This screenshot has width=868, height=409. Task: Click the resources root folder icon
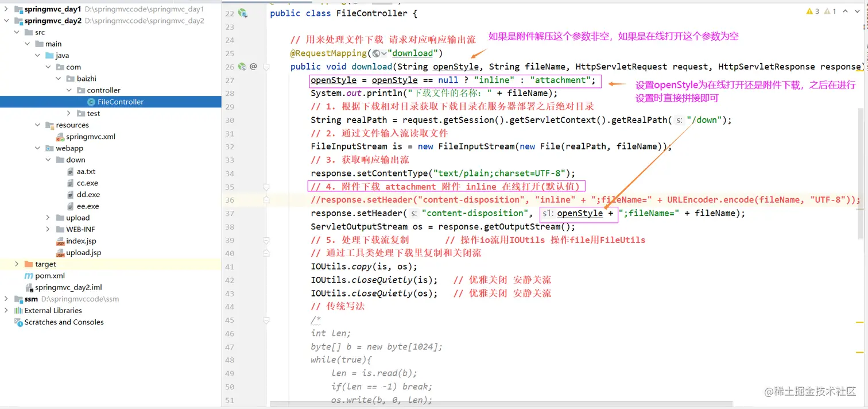(x=50, y=125)
